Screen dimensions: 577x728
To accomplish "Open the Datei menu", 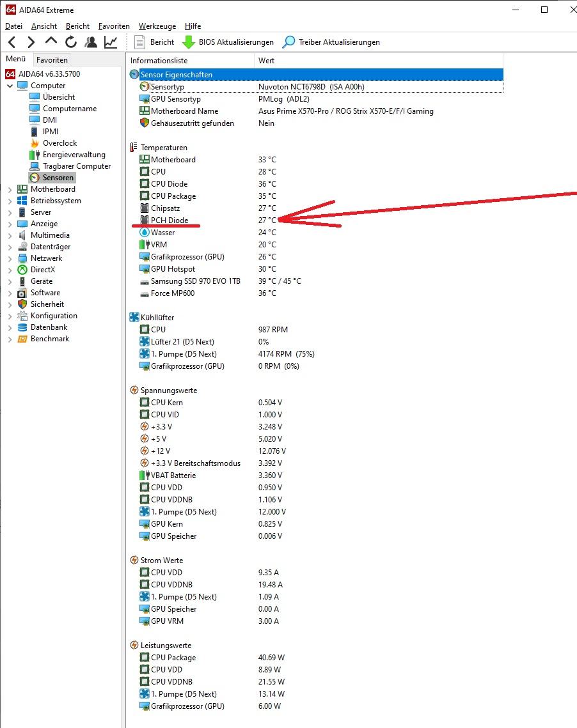I will tap(13, 26).
